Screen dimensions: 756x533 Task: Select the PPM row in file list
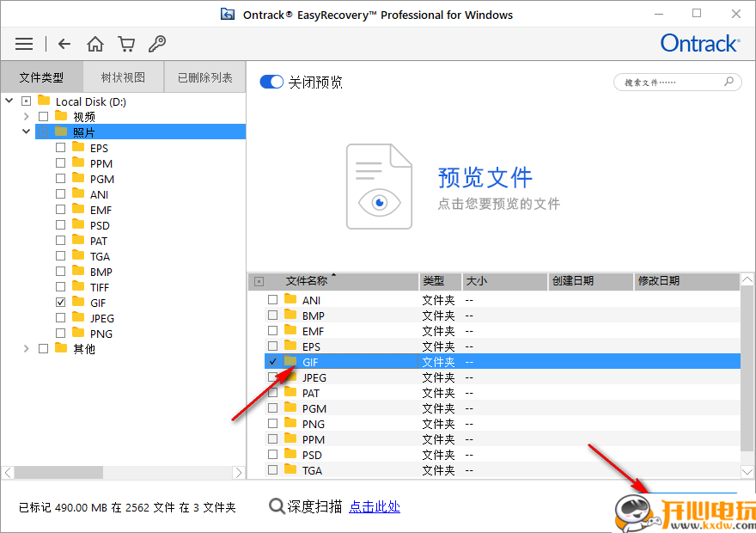click(x=503, y=439)
